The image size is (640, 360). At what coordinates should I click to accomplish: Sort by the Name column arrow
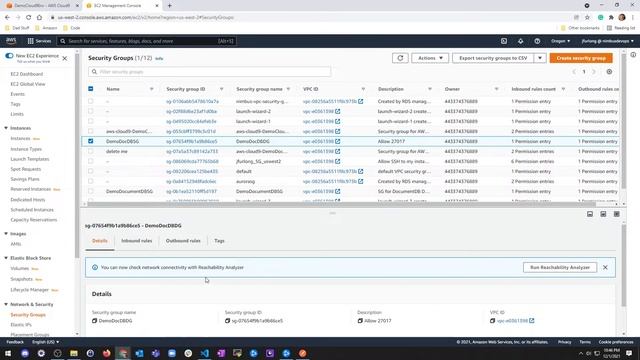click(x=151, y=89)
